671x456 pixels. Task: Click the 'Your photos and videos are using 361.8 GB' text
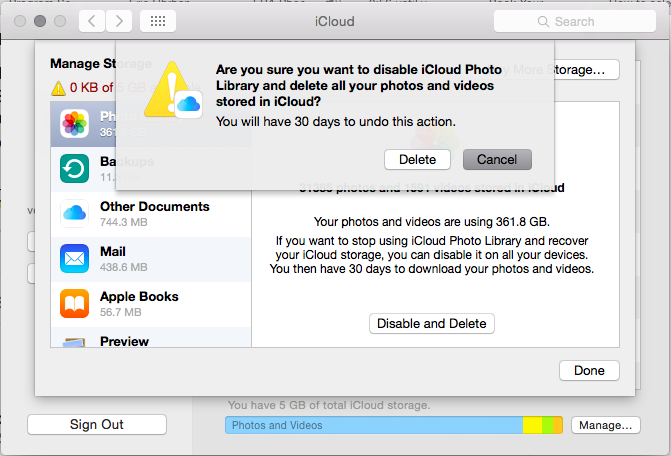tap(432, 222)
